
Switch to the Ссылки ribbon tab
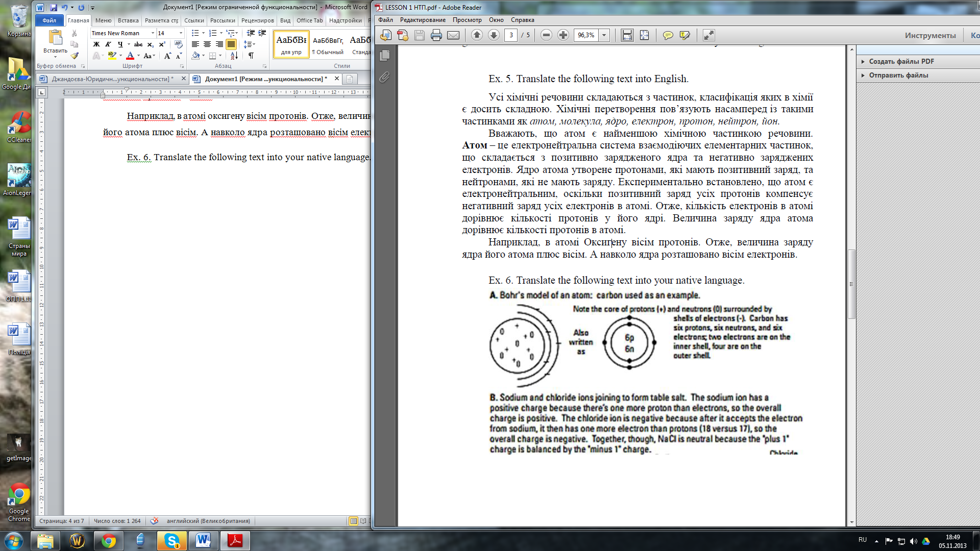click(194, 20)
